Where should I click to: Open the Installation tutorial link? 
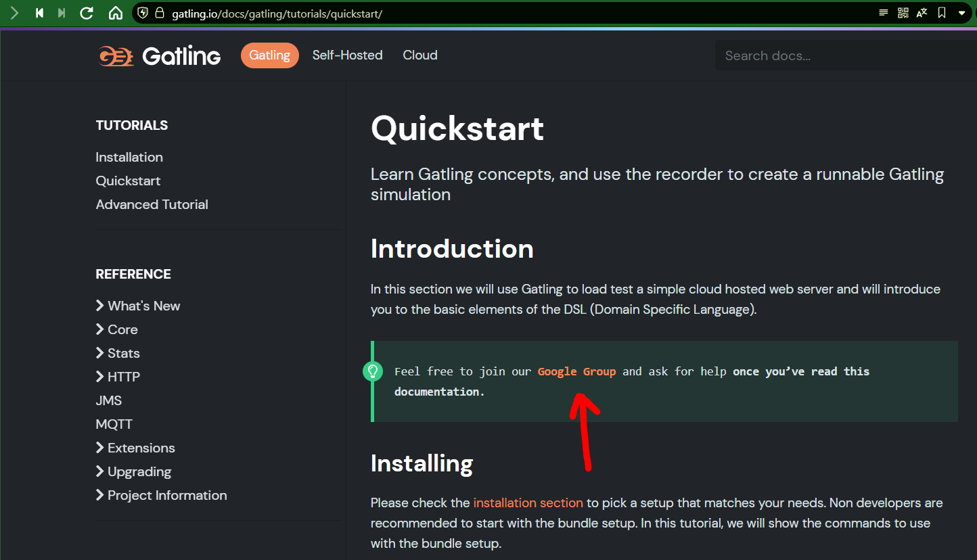[x=129, y=157]
